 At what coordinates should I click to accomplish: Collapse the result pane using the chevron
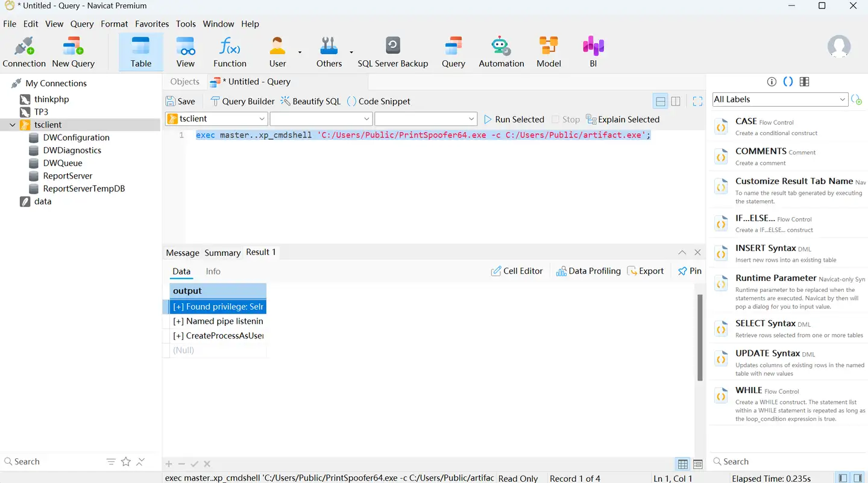coord(682,253)
